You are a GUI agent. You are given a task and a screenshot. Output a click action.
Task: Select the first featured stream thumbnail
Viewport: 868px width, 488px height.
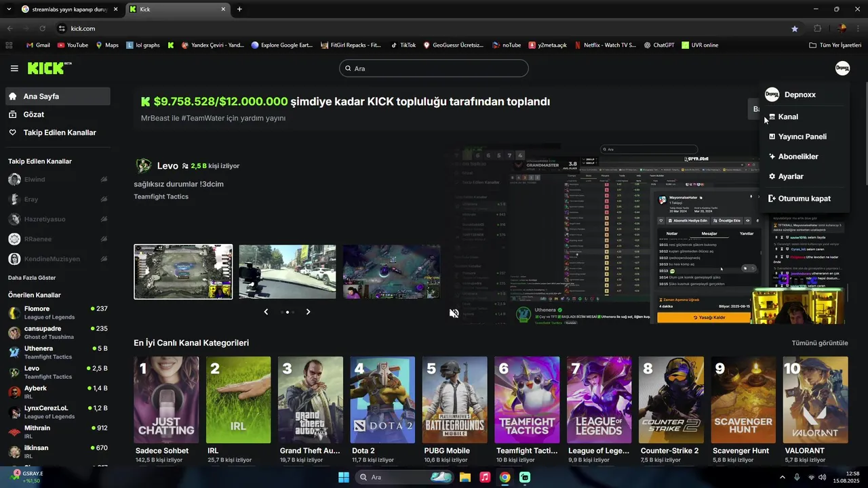(183, 272)
